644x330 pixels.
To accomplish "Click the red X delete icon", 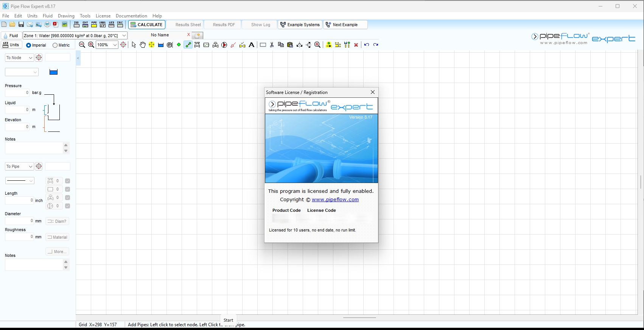I will point(356,45).
